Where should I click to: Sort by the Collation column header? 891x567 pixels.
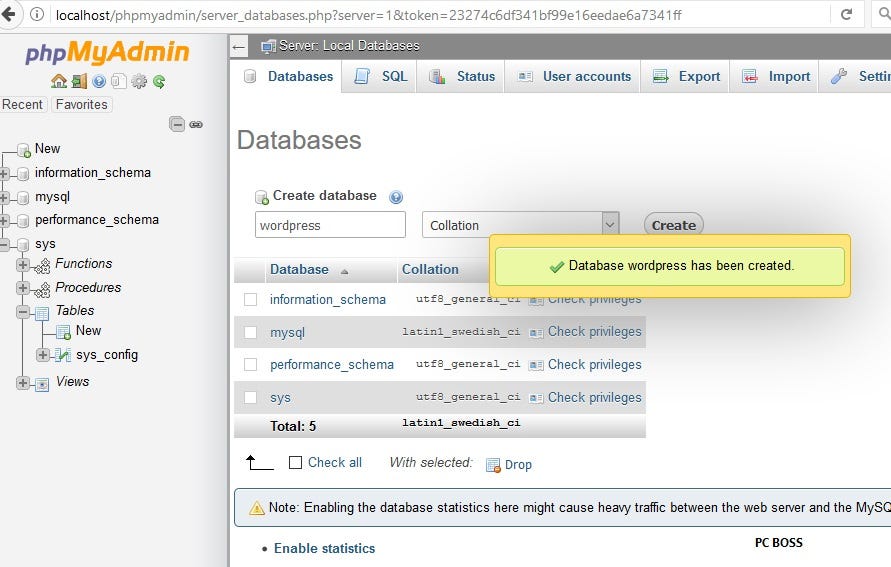(x=430, y=269)
